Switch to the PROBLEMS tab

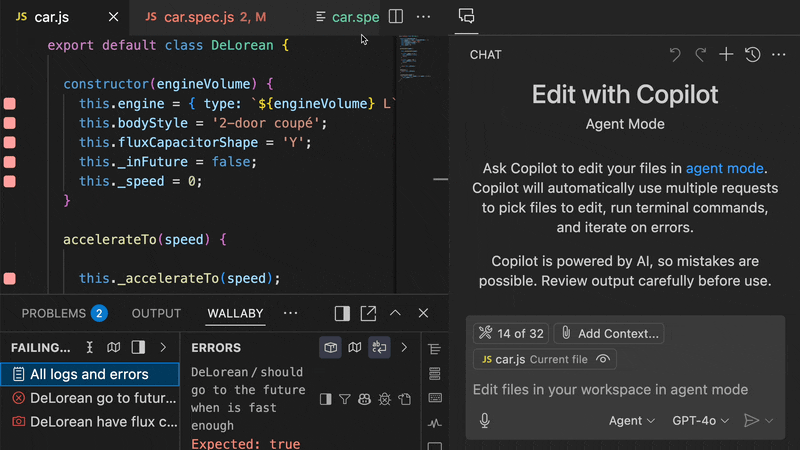[x=64, y=313]
